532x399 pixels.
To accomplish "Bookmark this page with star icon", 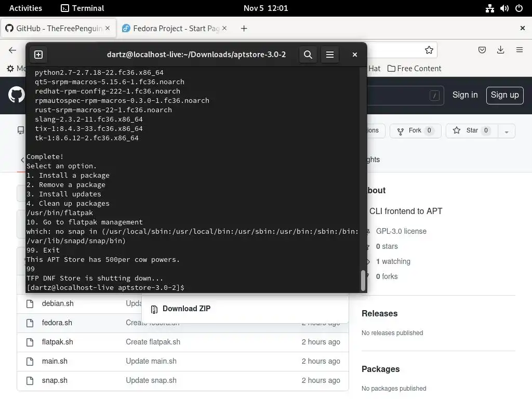I will pos(429,50).
